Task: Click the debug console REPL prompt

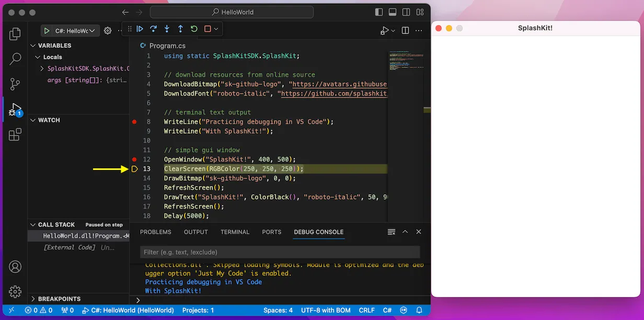Action: pos(280,300)
